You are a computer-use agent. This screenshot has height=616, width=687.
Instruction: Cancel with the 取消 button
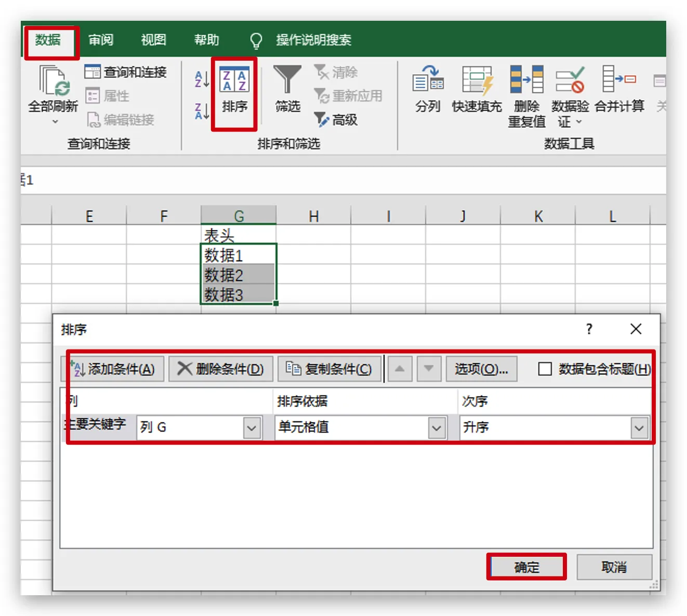(614, 567)
